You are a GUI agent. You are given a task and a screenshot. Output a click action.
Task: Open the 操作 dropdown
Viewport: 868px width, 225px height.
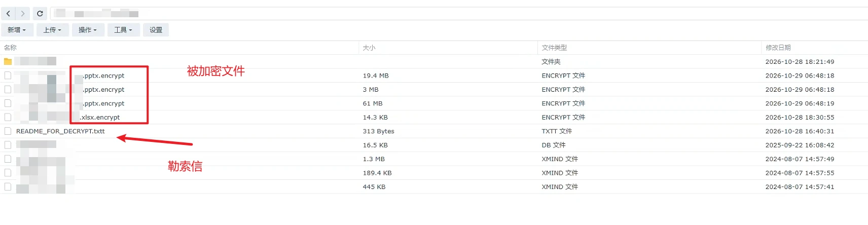[88, 30]
